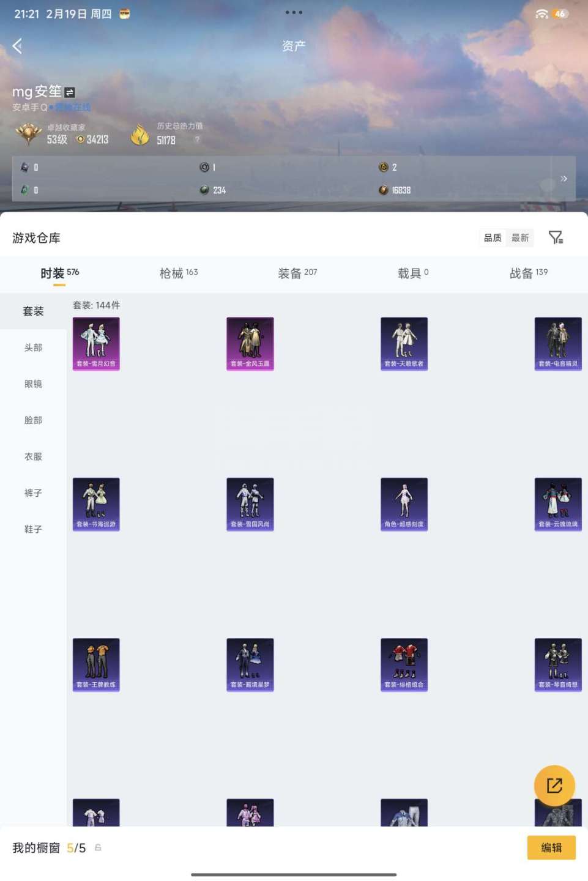
Task: Choose 衣服 category in sidebar
Action: (33, 456)
